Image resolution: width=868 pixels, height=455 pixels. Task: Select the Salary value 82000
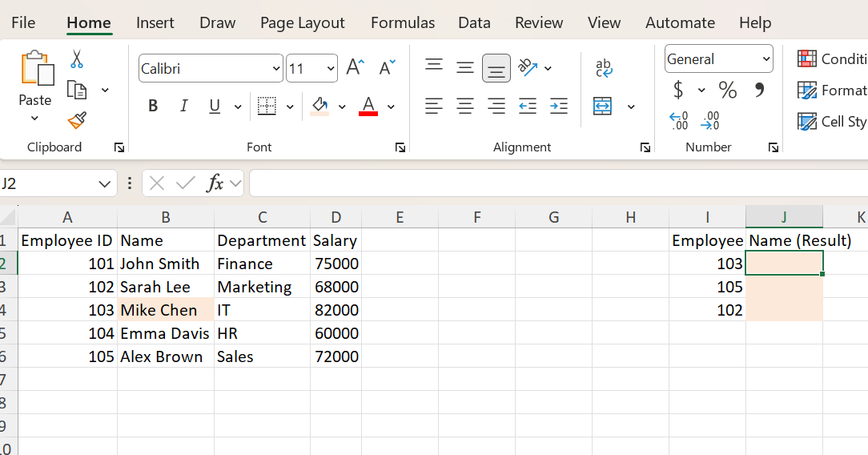(x=336, y=310)
